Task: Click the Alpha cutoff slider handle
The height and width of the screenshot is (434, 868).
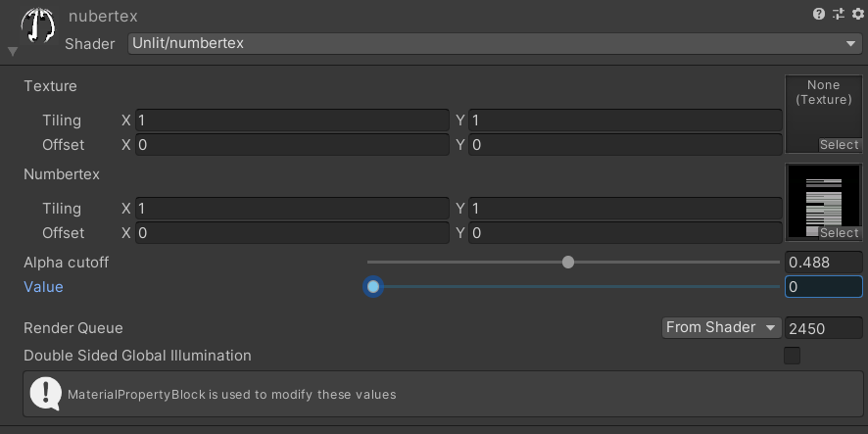Action: point(568,262)
